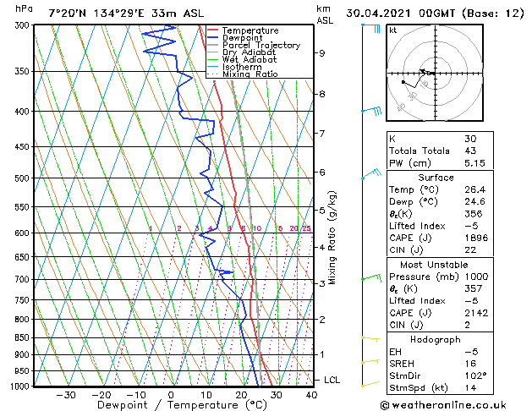
Task: Click the StmDir value 102°
Action: pyautogui.click(x=475, y=375)
